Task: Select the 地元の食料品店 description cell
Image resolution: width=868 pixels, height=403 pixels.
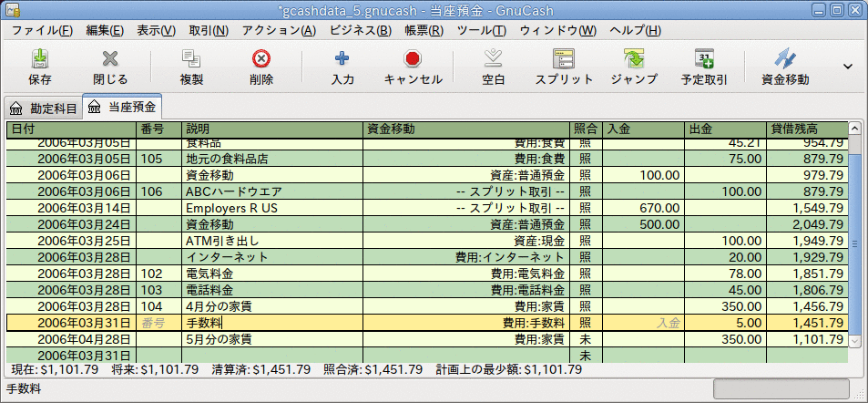Action: [271, 159]
